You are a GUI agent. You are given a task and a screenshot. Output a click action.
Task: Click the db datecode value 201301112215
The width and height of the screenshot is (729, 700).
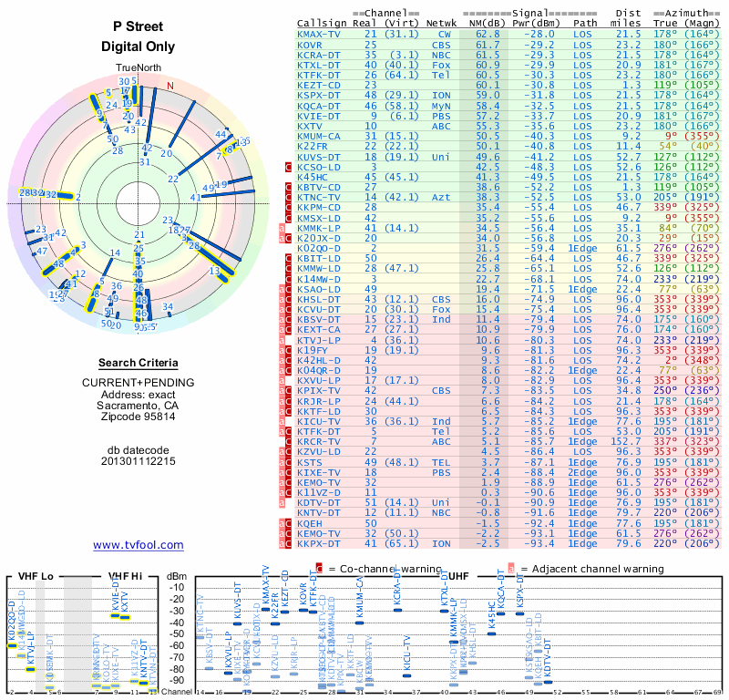point(139,461)
